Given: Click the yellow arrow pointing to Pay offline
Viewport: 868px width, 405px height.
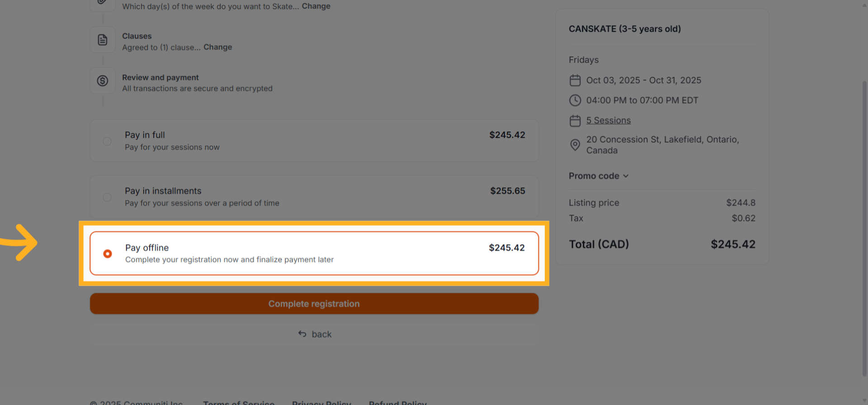Looking at the screenshot, I should tap(20, 242).
